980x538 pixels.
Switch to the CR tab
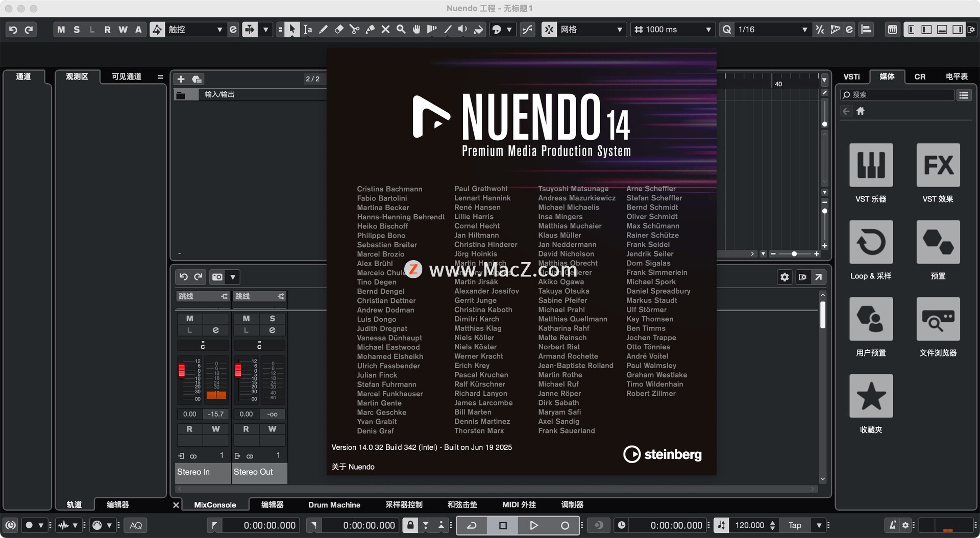(920, 76)
